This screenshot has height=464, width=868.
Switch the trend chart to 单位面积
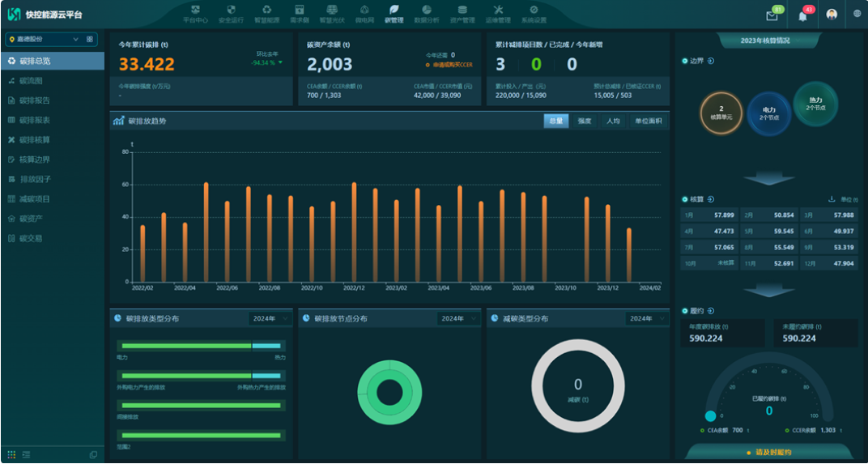coord(648,121)
